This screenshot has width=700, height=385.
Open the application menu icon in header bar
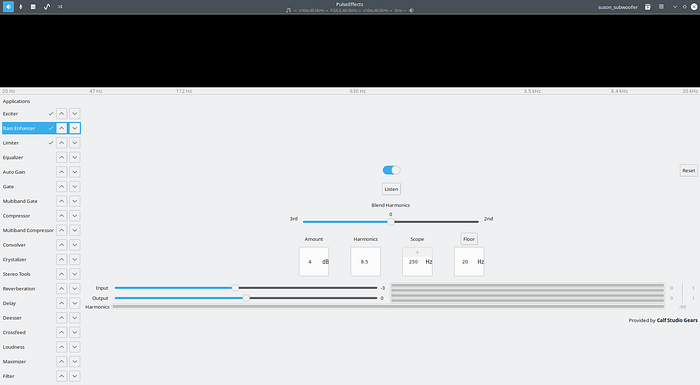(661, 7)
